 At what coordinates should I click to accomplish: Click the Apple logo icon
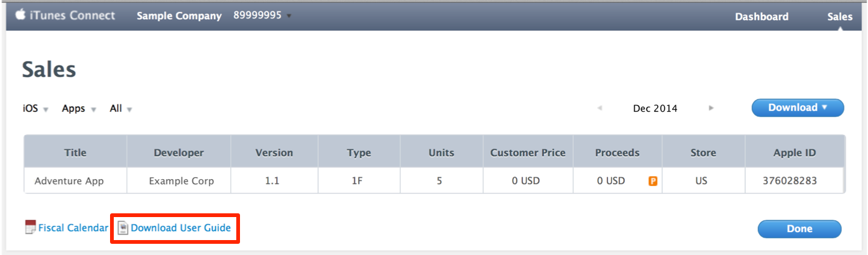21,15
